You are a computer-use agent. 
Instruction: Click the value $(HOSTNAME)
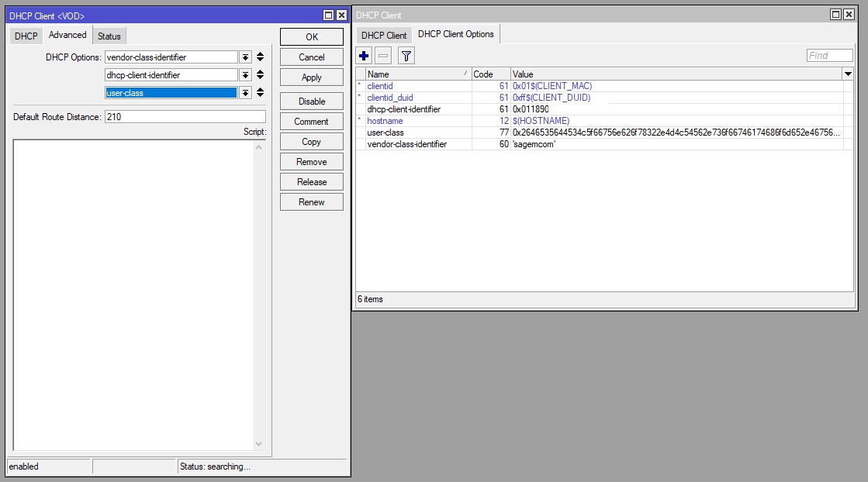click(541, 121)
